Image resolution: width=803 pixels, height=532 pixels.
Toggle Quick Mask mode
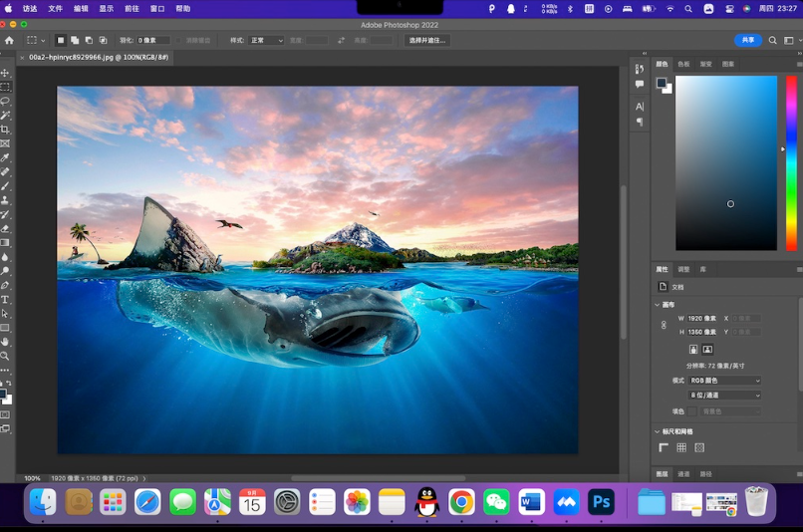(x=5, y=414)
